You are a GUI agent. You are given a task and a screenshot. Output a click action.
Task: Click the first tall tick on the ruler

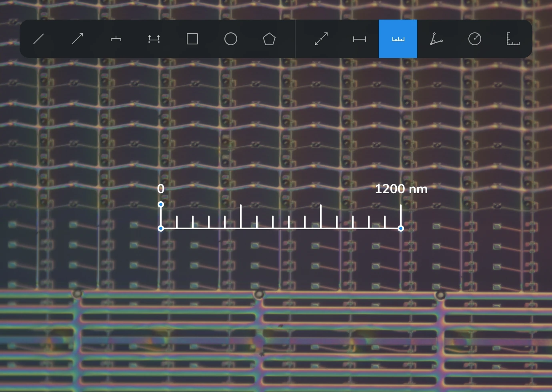coord(241,216)
